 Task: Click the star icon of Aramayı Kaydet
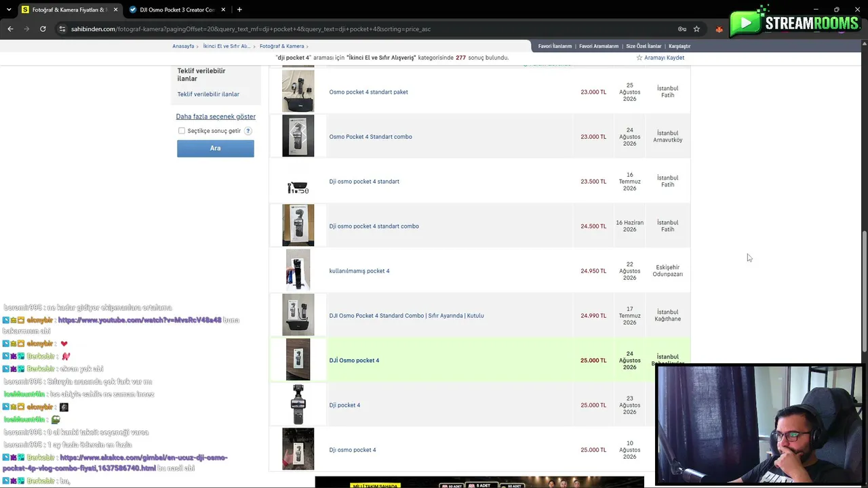pyautogui.click(x=639, y=58)
